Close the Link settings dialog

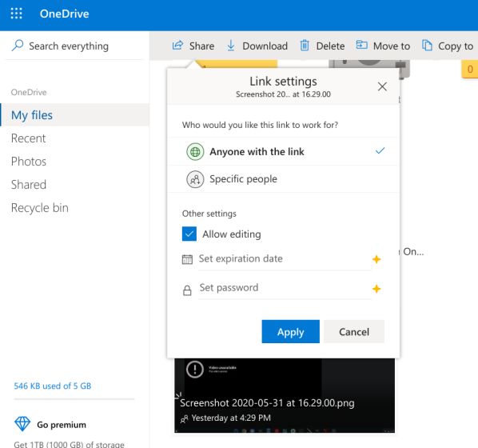click(382, 86)
